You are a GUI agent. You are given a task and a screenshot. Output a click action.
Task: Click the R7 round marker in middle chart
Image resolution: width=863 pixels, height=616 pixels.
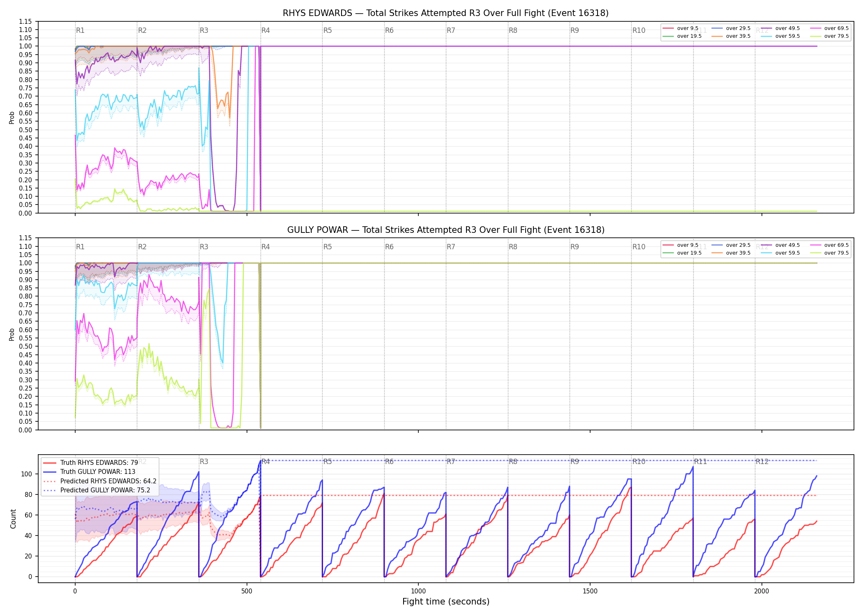[x=451, y=247]
